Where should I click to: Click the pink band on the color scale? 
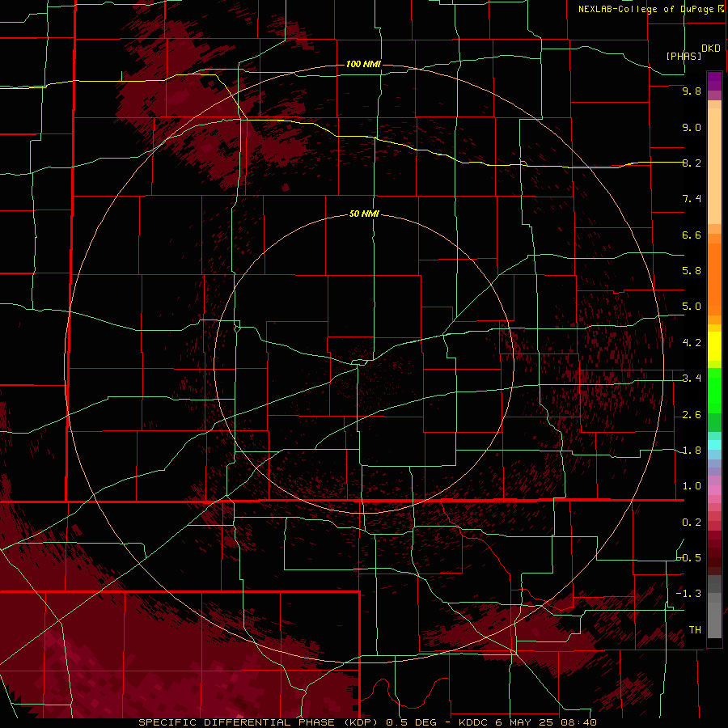pos(714,490)
